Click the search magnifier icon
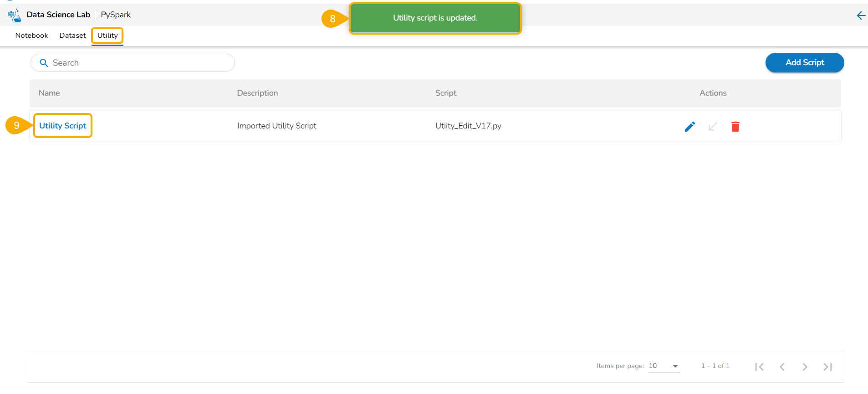The height and width of the screenshot is (394, 868). pyautogui.click(x=44, y=63)
